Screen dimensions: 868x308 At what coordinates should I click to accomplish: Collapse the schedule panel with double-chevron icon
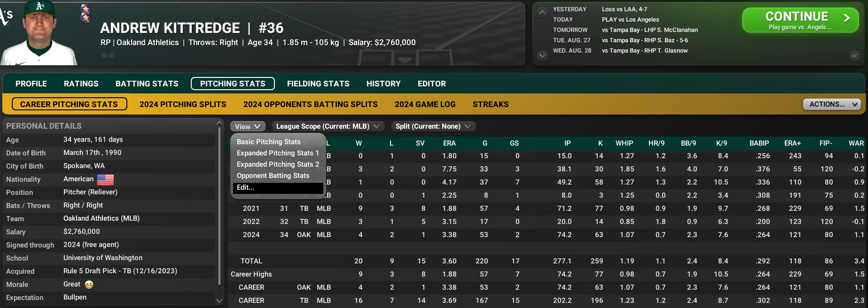tap(854, 56)
